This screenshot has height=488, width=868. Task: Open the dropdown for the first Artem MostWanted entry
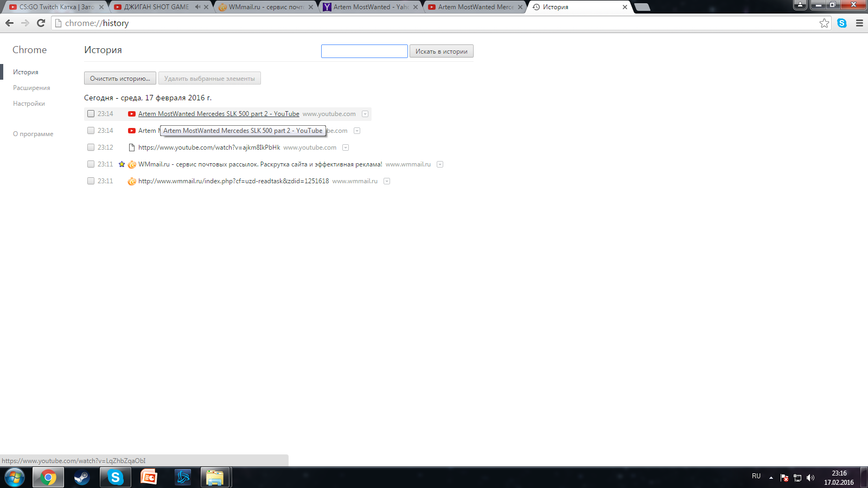pyautogui.click(x=365, y=114)
